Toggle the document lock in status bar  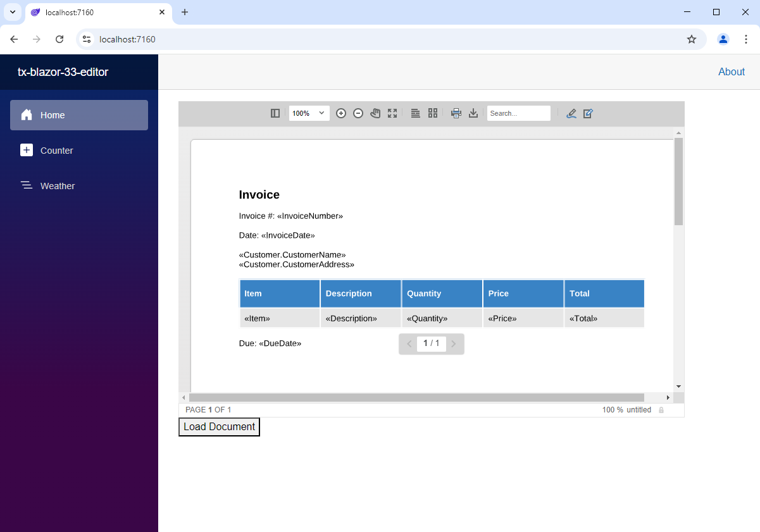(661, 409)
